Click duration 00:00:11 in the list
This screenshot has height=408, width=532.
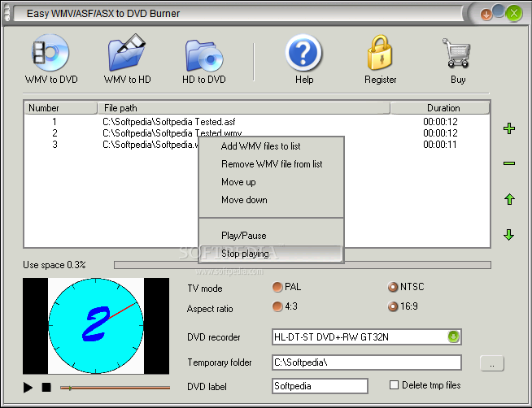[440, 145]
